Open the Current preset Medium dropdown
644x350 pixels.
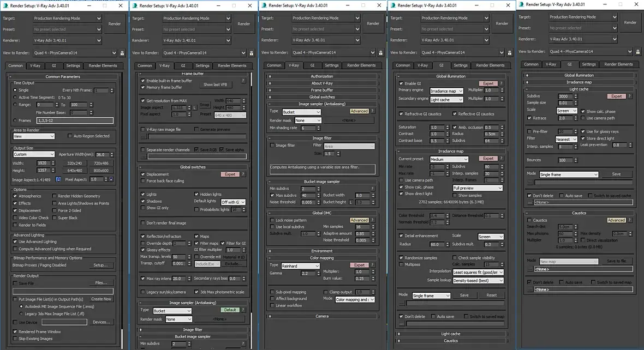coord(449,159)
